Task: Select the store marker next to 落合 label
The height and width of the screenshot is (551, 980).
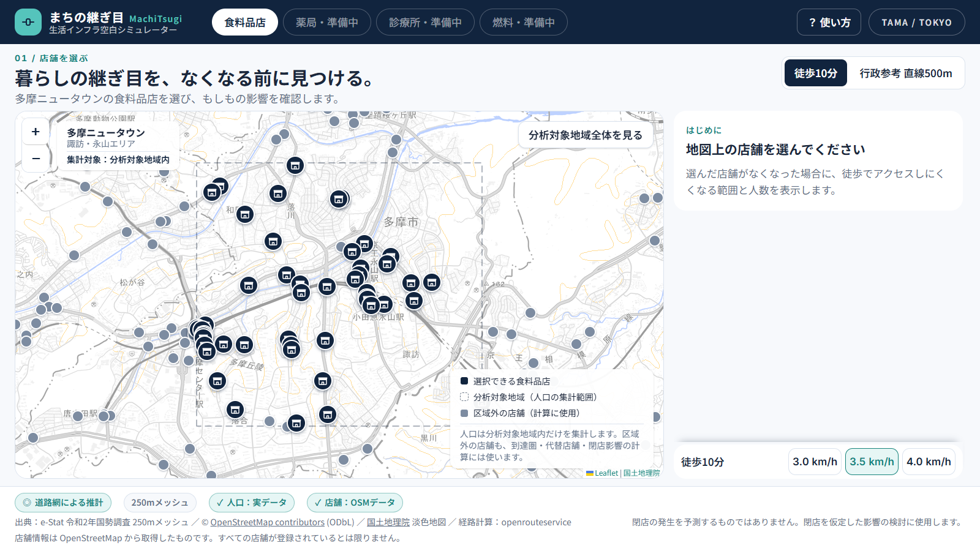Action: (x=235, y=410)
